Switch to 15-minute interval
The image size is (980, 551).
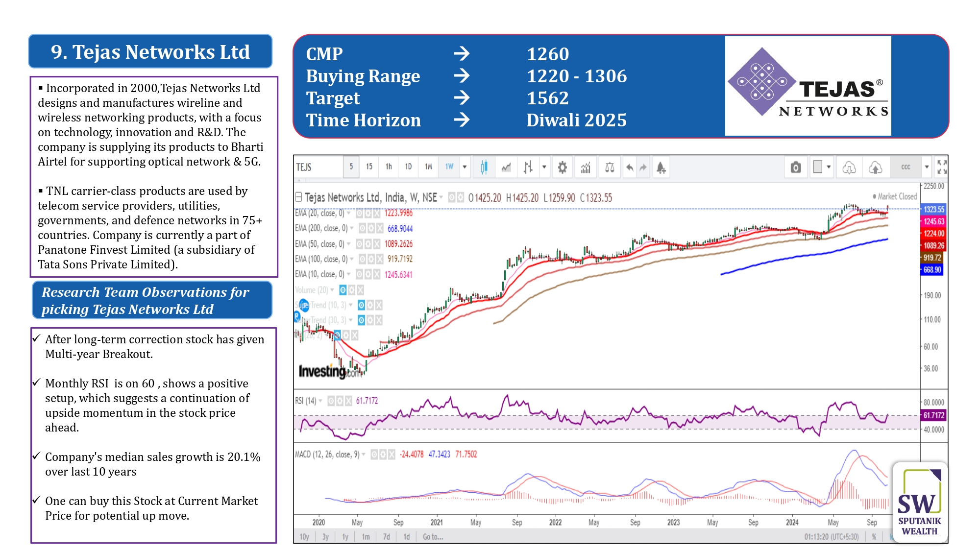pyautogui.click(x=369, y=167)
